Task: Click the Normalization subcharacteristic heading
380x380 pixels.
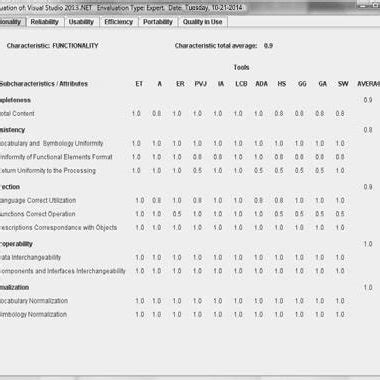Action: 15,287
